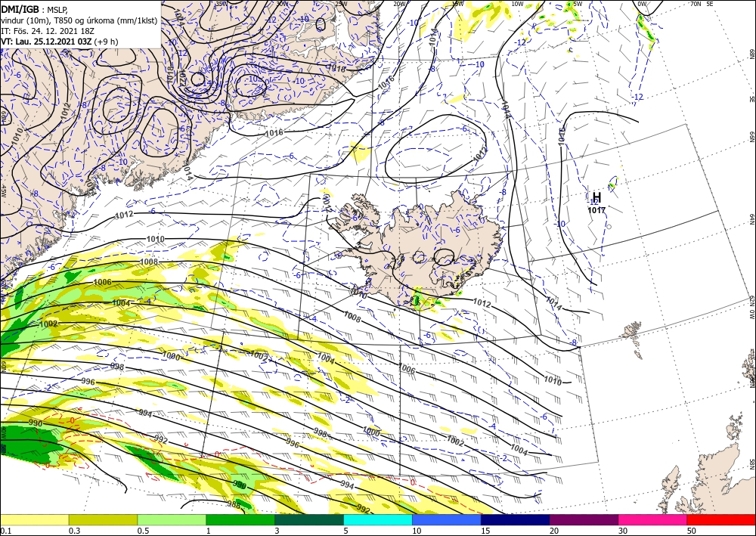Image resolution: width=756 pixels, height=536 pixels.
Task: Click the 10W longitude label
Action: pos(517,3)
